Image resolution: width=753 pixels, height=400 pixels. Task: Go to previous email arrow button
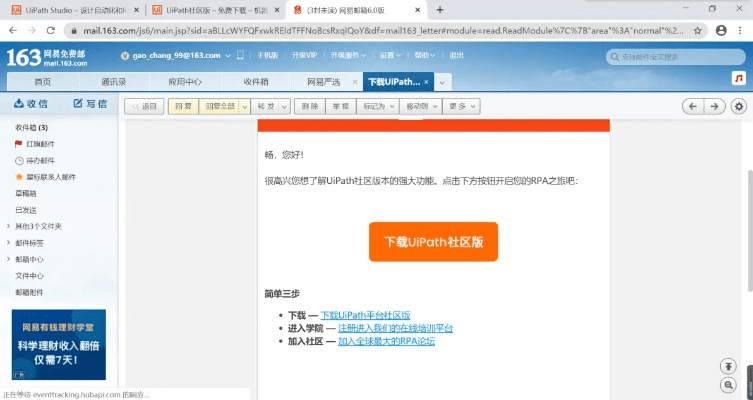[x=693, y=107]
